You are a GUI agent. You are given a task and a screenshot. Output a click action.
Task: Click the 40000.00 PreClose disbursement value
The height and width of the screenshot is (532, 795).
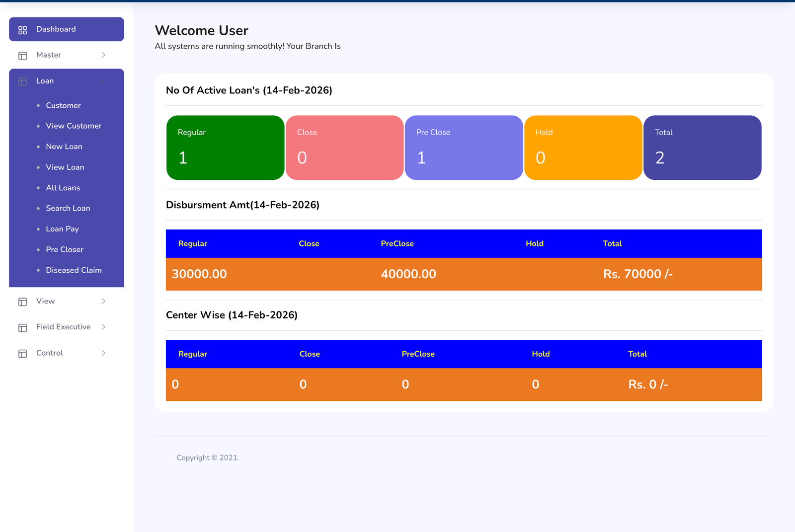click(408, 274)
